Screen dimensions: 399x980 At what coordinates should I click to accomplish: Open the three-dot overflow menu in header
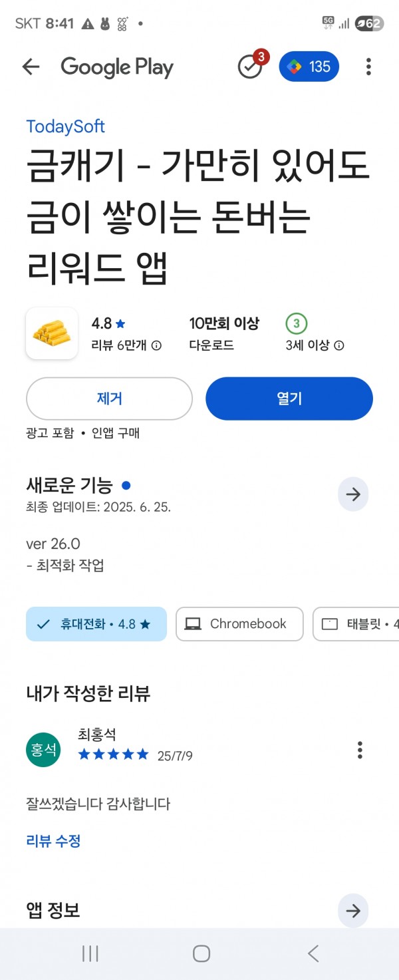click(368, 67)
